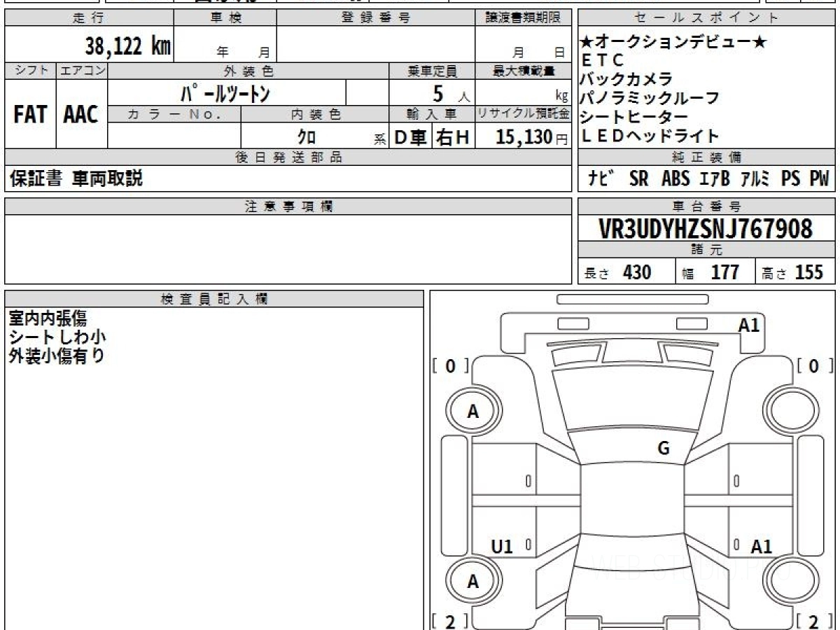Click the SR equipment entry
The image size is (840, 630).
(x=638, y=179)
